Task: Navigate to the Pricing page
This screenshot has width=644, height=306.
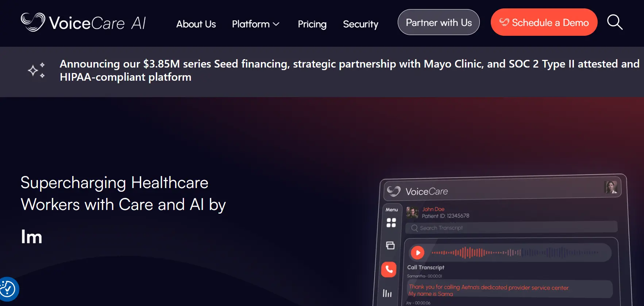Action: (x=312, y=24)
